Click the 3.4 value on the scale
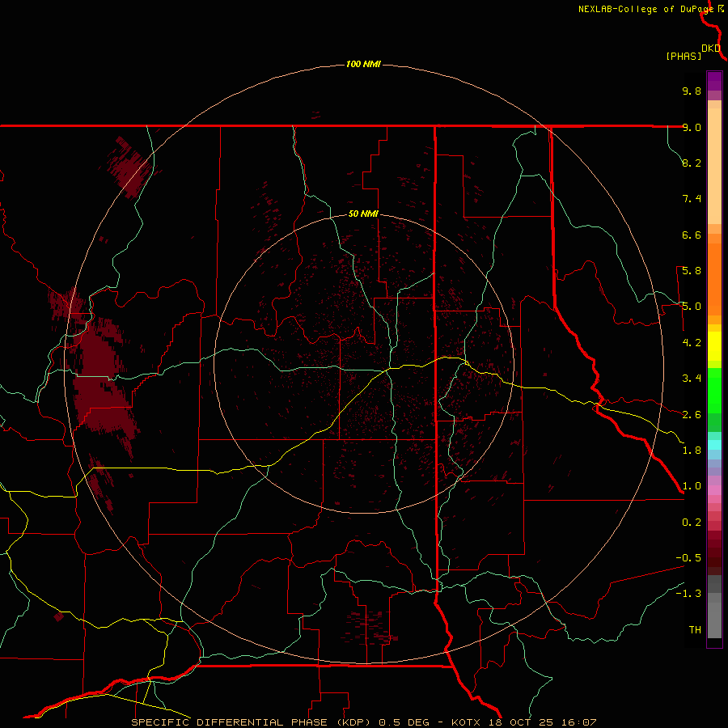This screenshot has height=728, width=728. tap(692, 379)
